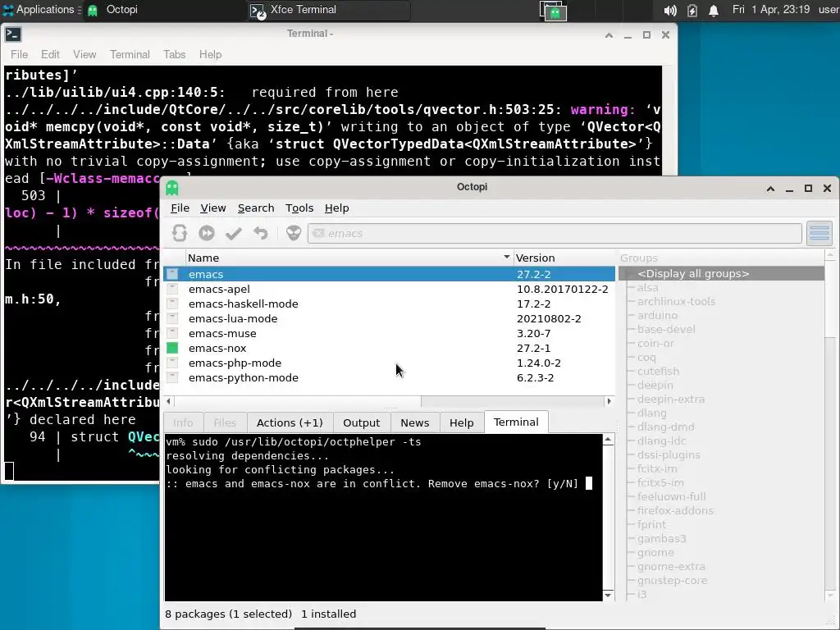Click the emacs-muse package status icon
Viewport: 840px width, 630px height.
click(x=172, y=333)
